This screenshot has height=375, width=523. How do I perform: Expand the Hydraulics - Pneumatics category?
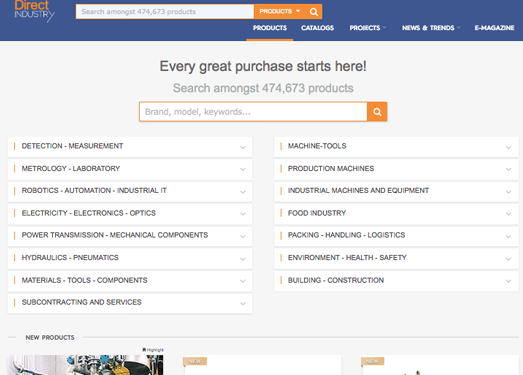tap(130, 258)
